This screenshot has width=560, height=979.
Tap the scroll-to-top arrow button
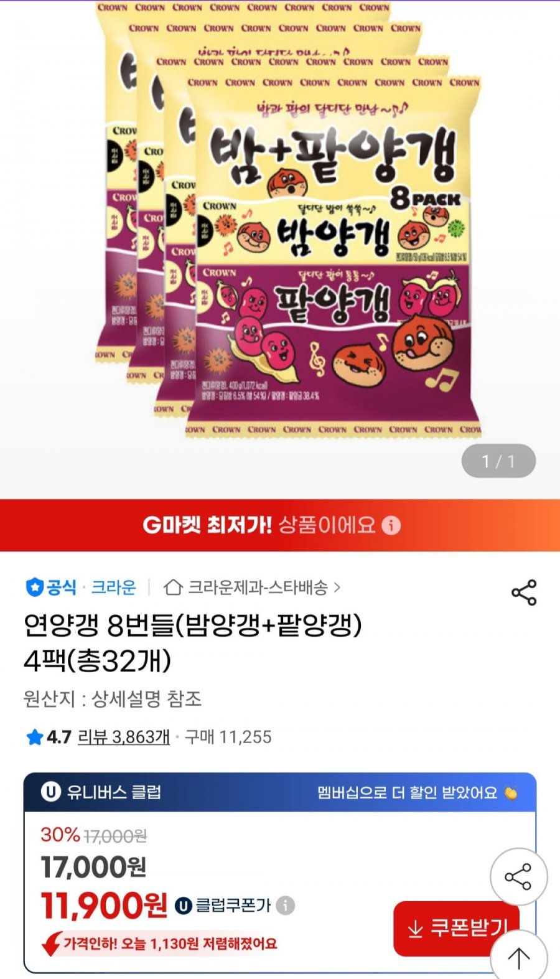coord(518,958)
